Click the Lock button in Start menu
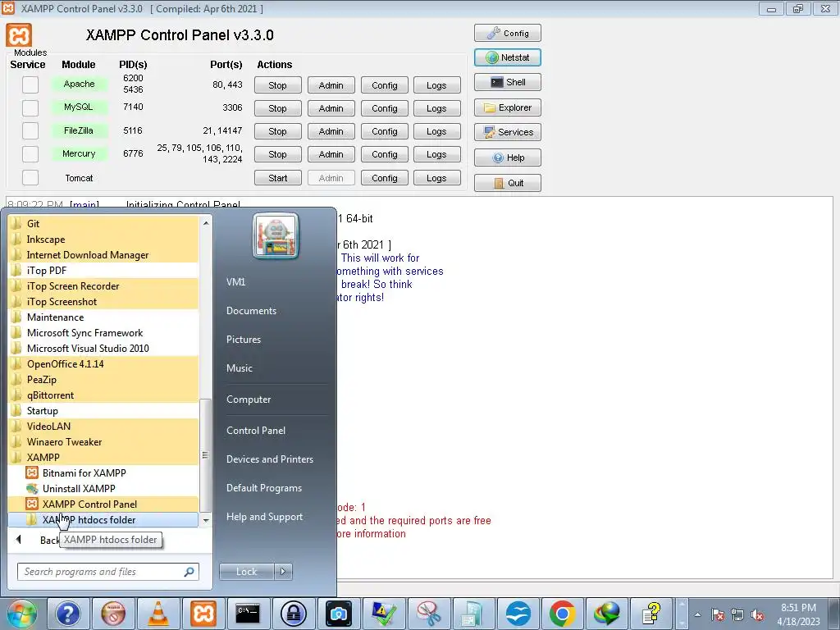The image size is (840, 630). (247, 572)
